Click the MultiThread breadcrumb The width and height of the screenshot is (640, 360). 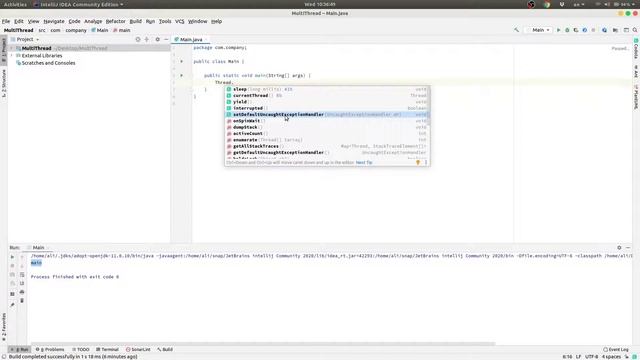pos(18,30)
